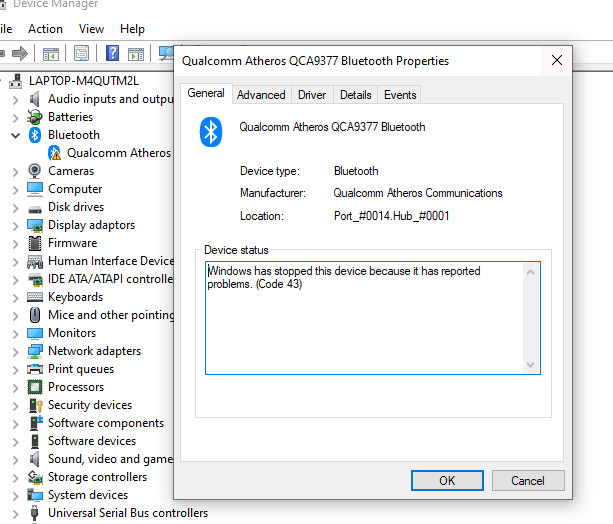Open the Help menu

point(132,29)
